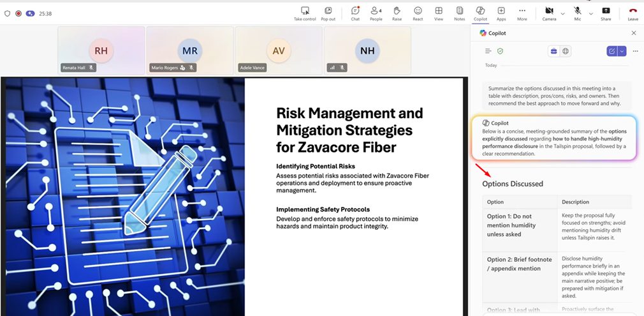The width and height of the screenshot is (644, 316).
Task: Click the Take control button
Action: (305, 13)
